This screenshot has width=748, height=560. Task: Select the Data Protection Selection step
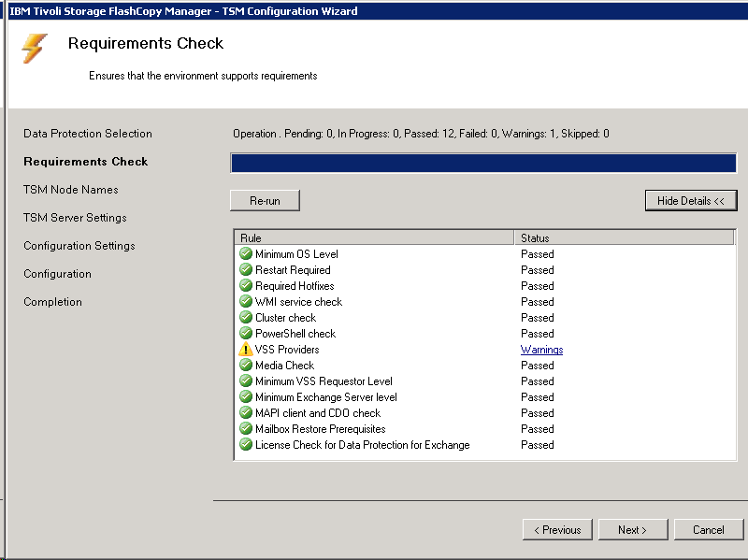coord(88,134)
